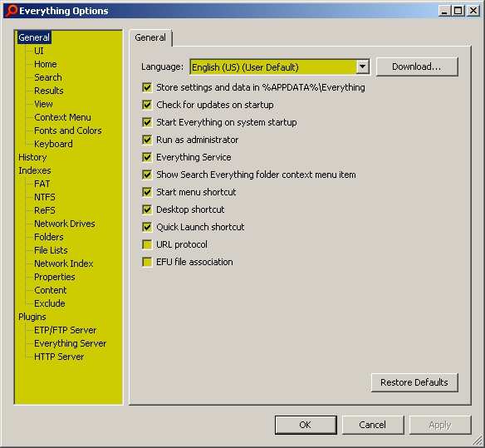
Task: Open the UI options page
Action: point(39,51)
